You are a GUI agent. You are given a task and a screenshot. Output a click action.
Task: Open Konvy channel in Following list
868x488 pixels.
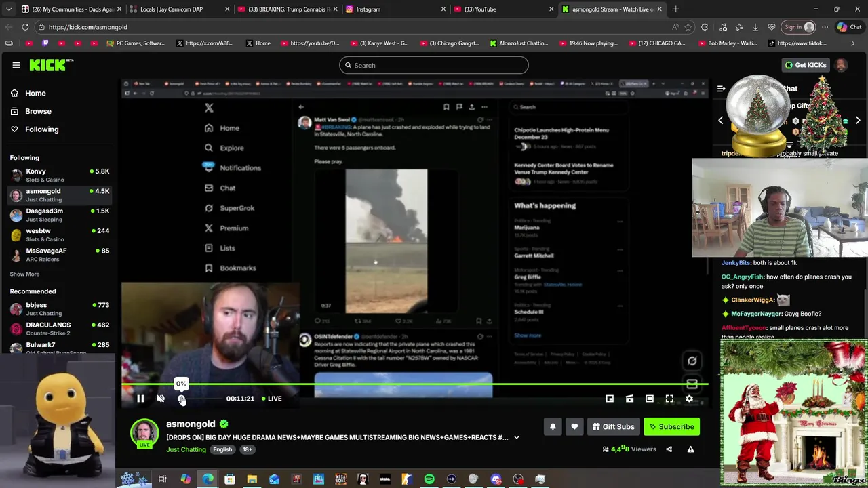coord(60,175)
